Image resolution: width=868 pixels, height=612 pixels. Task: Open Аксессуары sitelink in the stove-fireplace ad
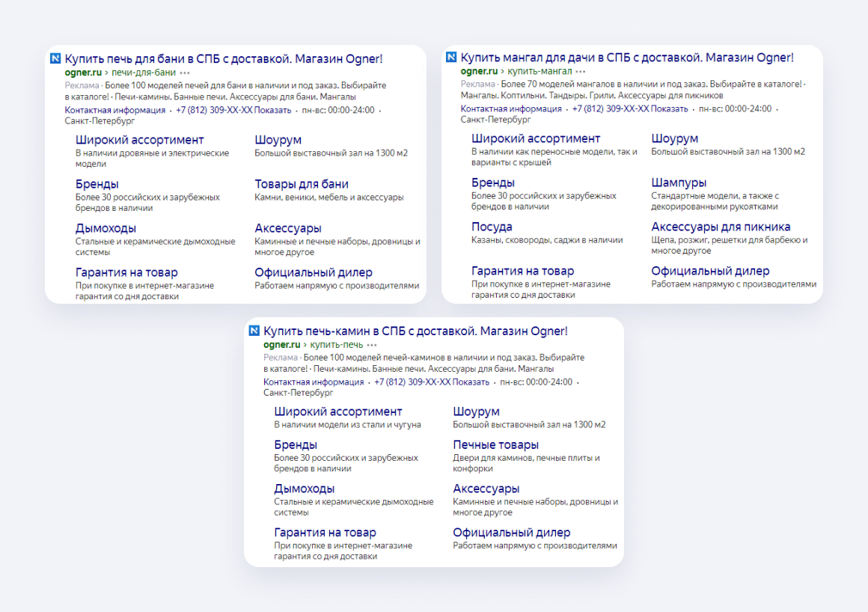(x=486, y=489)
